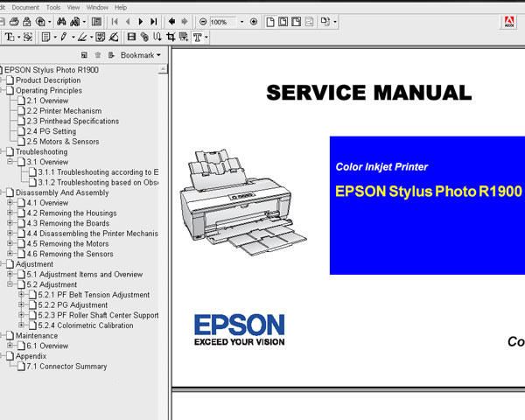Select the Movie tool
Viewport: 525px width, 420px height.
click(131, 37)
